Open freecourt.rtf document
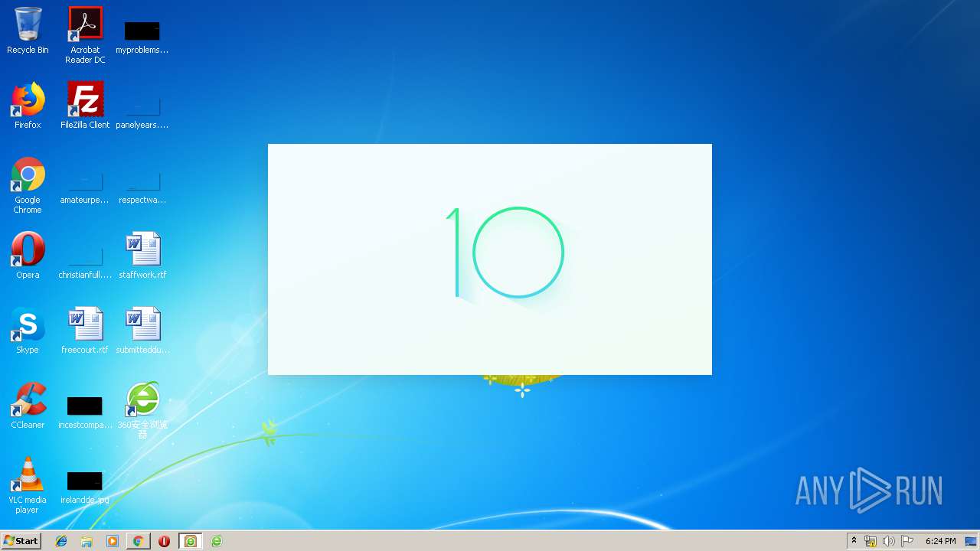This screenshot has width=980, height=551. pos(85,331)
